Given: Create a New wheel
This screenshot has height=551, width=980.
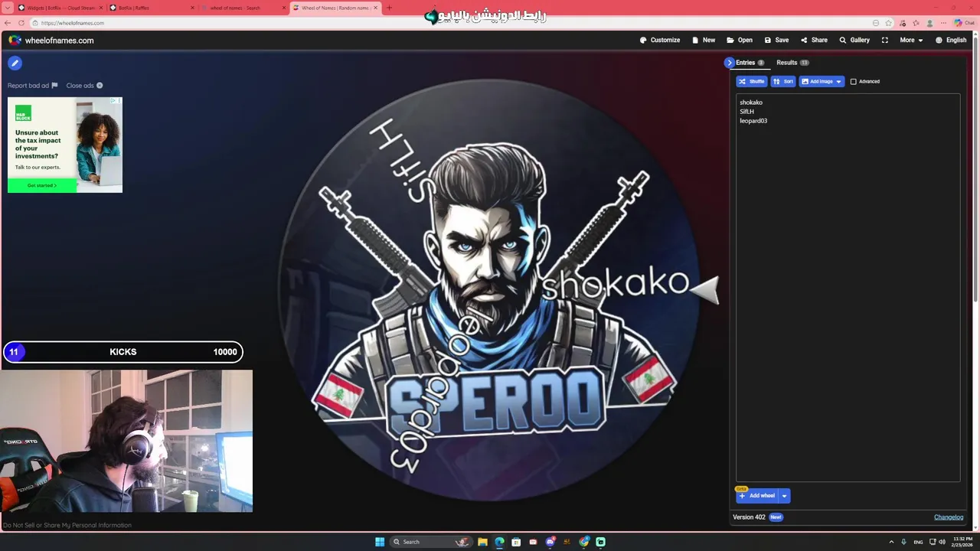Looking at the screenshot, I should click(704, 40).
